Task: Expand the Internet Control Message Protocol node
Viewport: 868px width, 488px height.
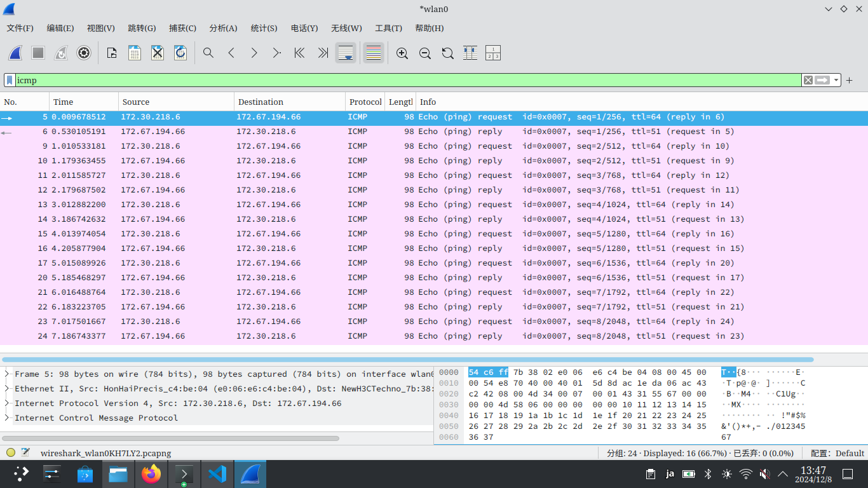Action: point(8,417)
